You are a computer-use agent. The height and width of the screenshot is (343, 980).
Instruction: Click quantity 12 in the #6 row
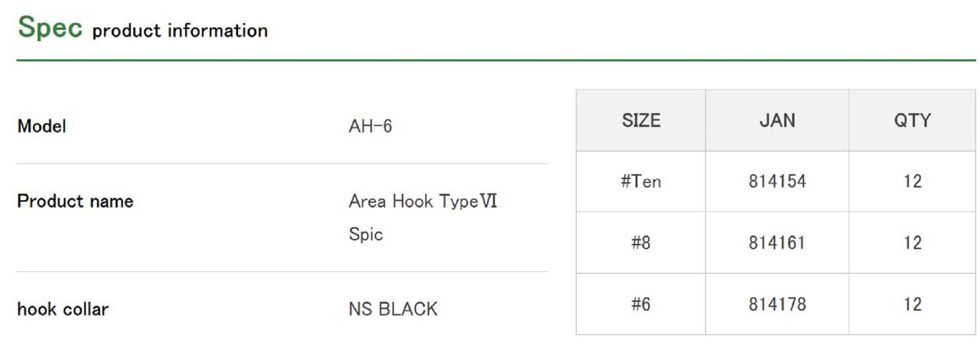click(x=912, y=304)
